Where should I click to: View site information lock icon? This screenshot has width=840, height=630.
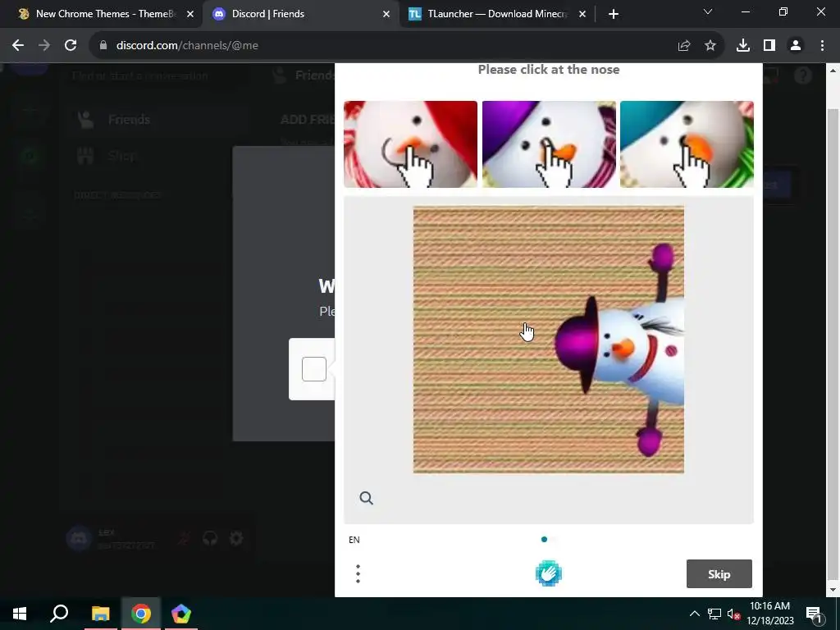tap(103, 46)
